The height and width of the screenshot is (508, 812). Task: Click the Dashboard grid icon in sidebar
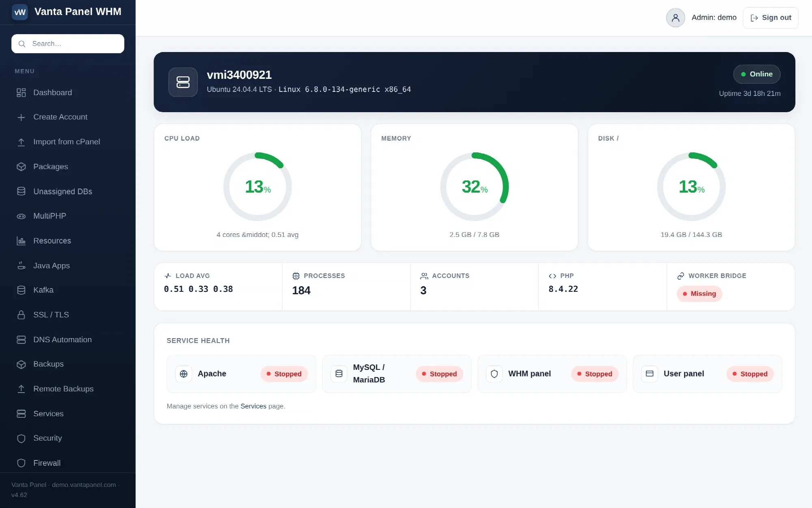pos(21,93)
